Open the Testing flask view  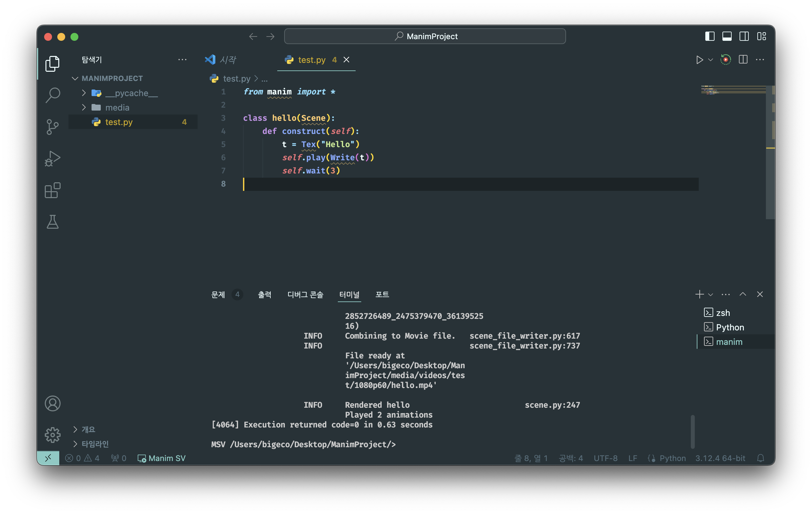click(53, 222)
